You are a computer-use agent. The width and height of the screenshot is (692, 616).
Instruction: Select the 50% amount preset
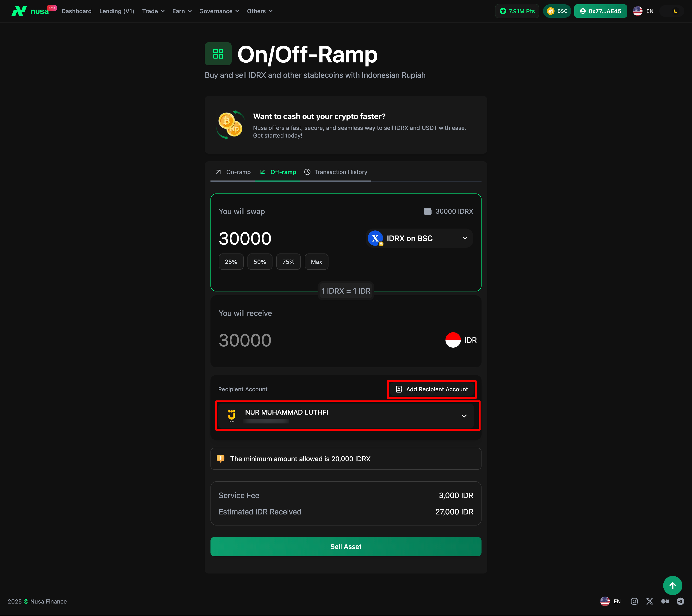click(x=259, y=262)
